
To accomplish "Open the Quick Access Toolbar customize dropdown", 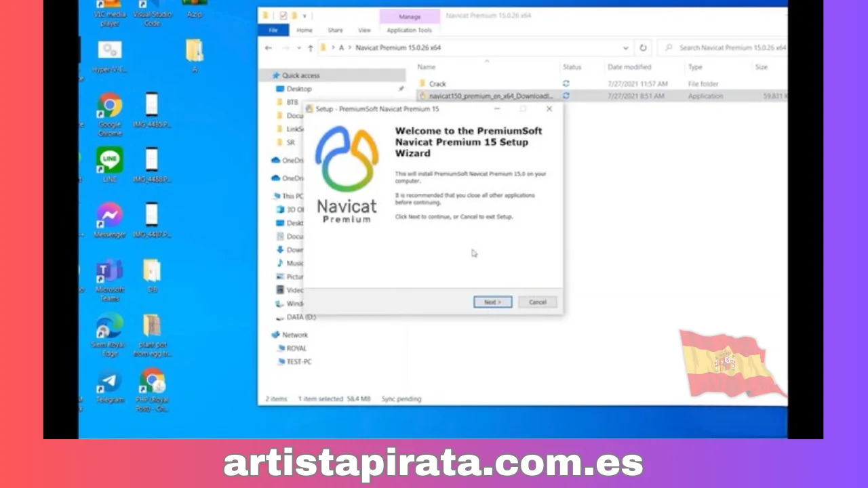I will point(304,15).
